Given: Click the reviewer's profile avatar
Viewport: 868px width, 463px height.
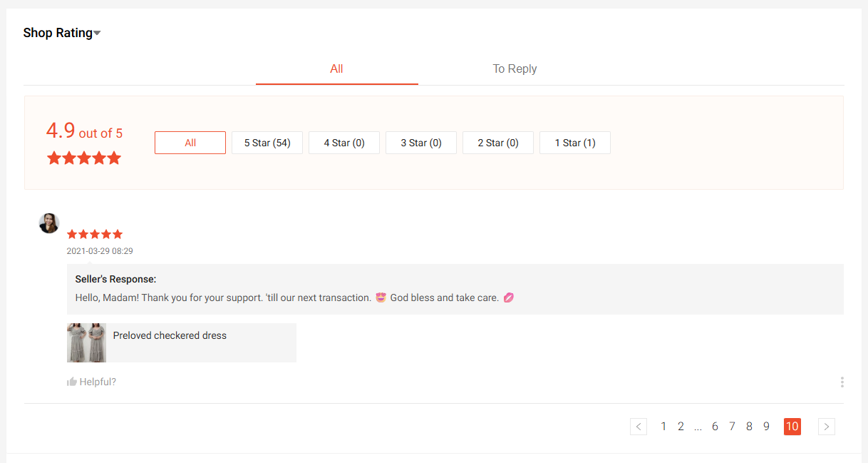Looking at the screenshot, I should pyautogui.click(x=49, y=223).
